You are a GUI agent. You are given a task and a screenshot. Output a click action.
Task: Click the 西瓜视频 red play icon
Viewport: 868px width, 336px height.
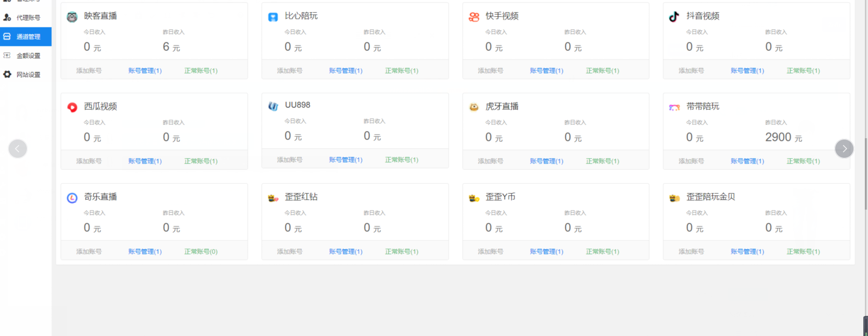72,107
